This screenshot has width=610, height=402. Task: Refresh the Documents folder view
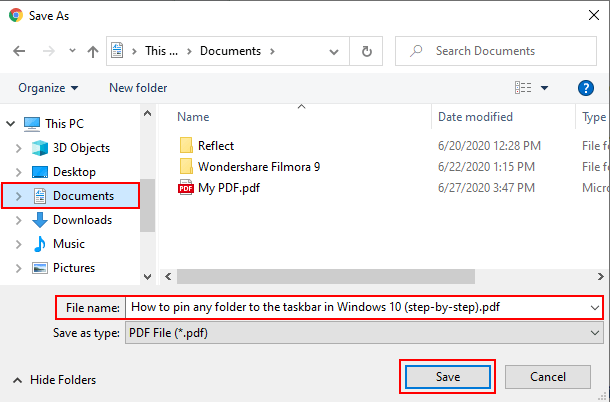click(366, 51)
